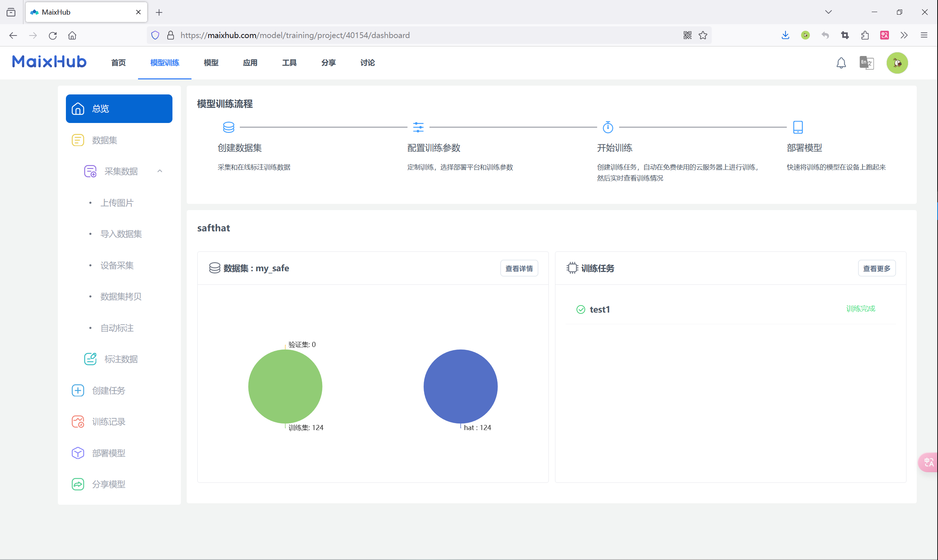Open 分享模型 in the sidebar
Screen dimensions: 938x560
point(108,484)
